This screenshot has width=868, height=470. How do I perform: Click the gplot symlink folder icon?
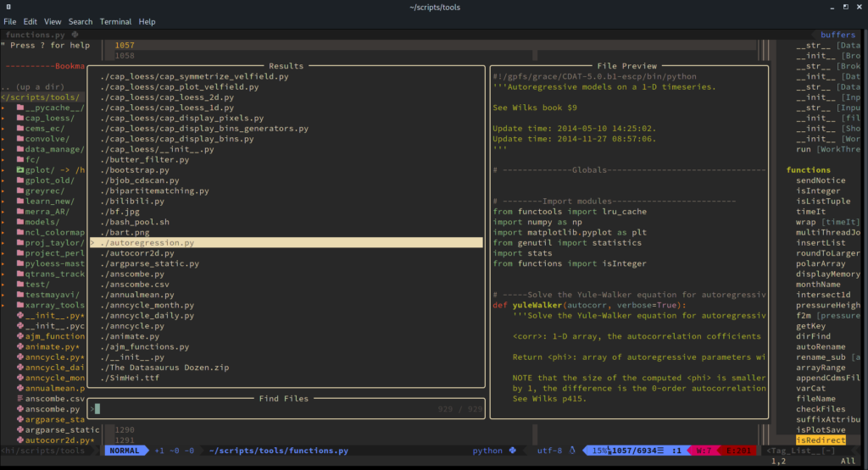(20, 169)
